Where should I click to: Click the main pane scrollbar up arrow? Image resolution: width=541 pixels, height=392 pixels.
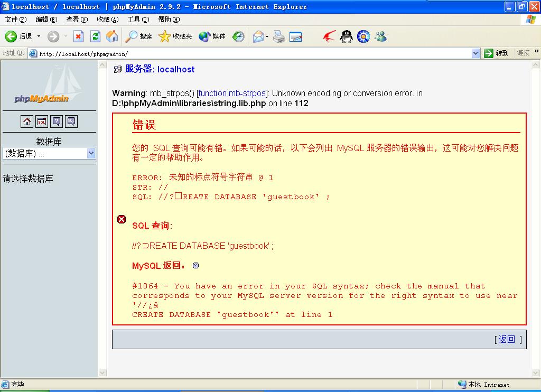point(536,65)
